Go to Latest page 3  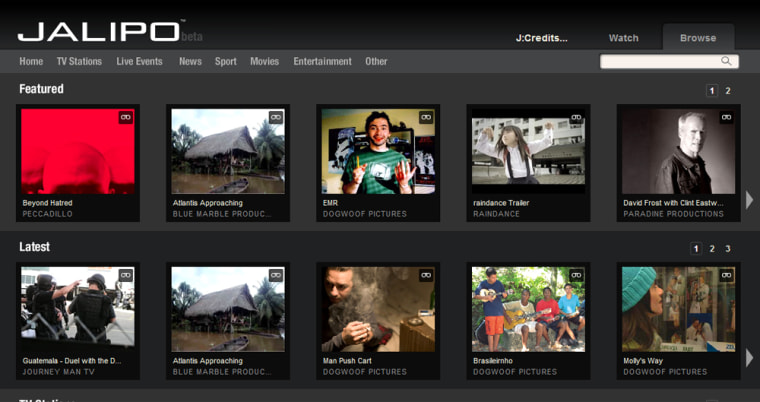coord(728,249)
